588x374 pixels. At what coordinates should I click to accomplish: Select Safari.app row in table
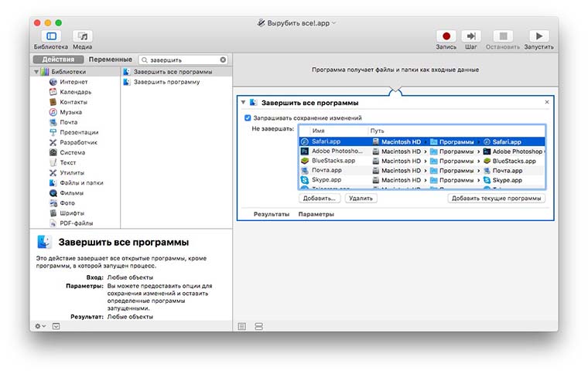click(422, 141)
